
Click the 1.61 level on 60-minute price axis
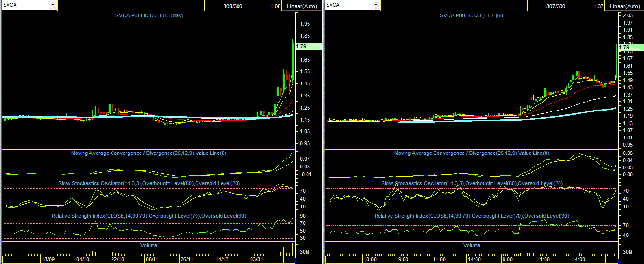(x=628, y=66)
